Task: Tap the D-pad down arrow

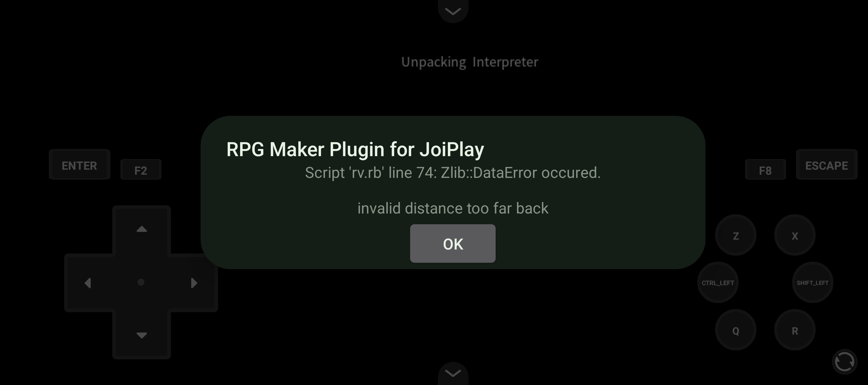Action: [141, 335]
